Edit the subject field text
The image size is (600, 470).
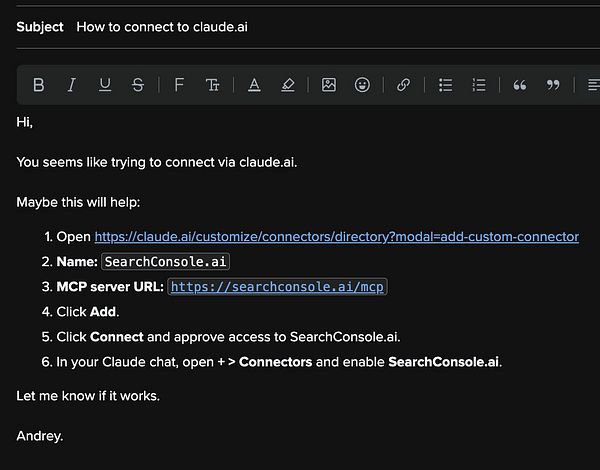tap(162, 27)
